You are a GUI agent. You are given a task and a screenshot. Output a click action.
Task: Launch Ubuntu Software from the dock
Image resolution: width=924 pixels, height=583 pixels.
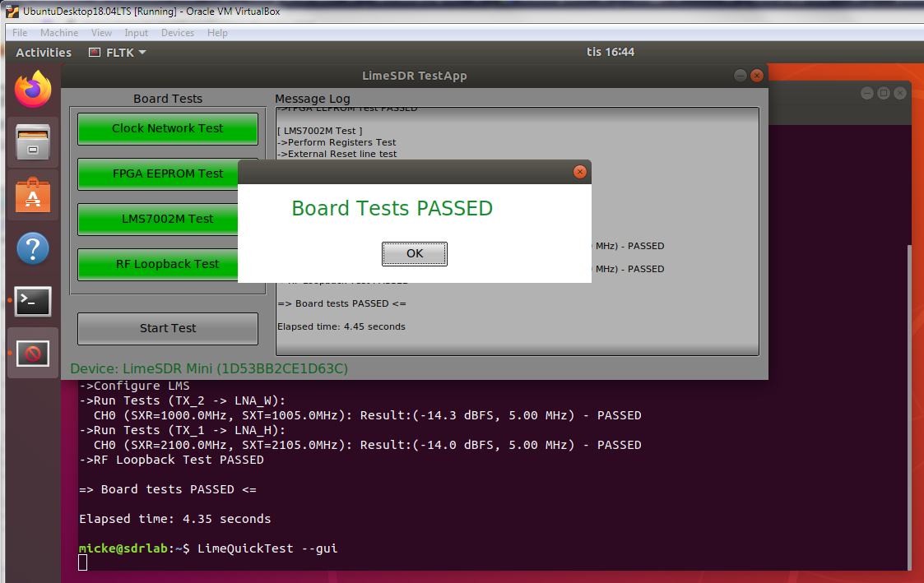[x=33, y=195]
